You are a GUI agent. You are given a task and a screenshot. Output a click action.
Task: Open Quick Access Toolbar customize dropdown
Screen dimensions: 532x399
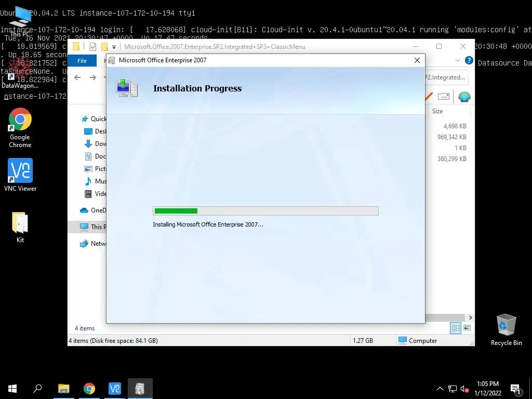114,47
